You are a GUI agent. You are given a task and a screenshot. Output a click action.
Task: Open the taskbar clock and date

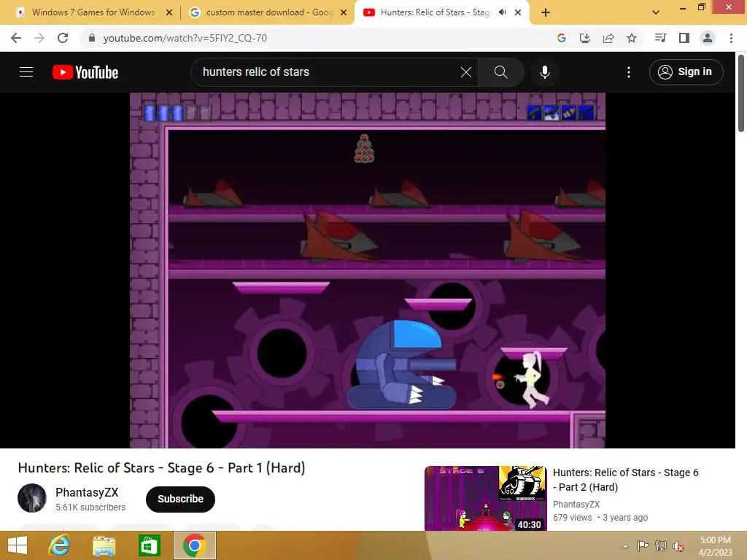tap(715, 546)
